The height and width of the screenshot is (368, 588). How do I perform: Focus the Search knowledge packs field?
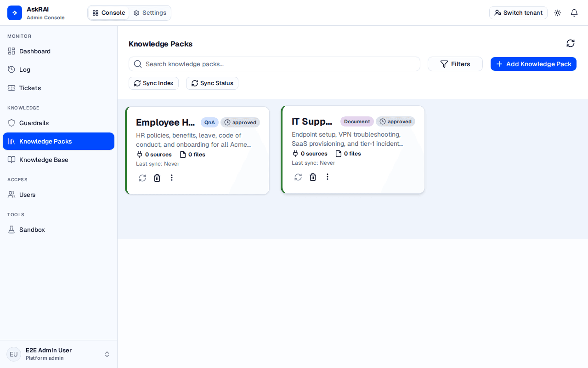point(274,64)
